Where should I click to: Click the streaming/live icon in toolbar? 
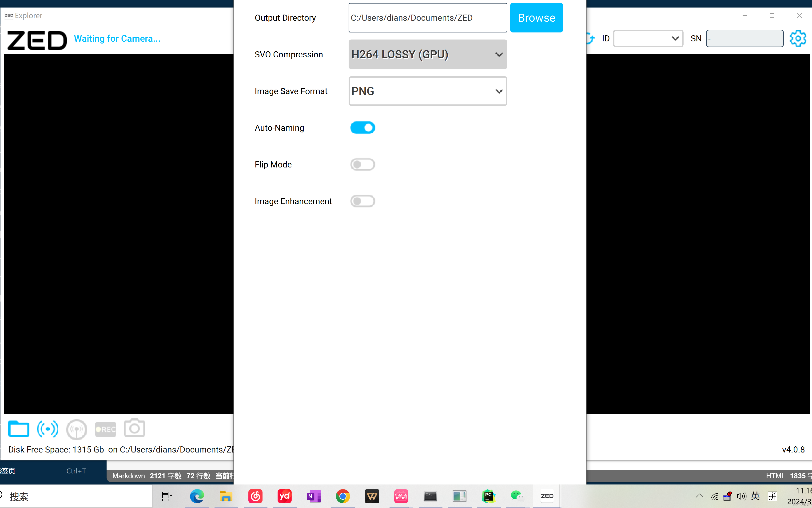coord(48,429)
